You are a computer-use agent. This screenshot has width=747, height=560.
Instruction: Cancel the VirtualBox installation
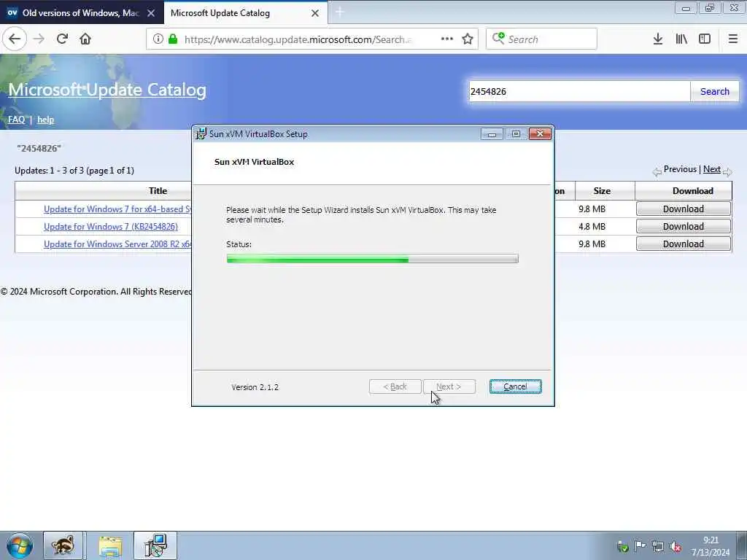(x=516, y=386)
